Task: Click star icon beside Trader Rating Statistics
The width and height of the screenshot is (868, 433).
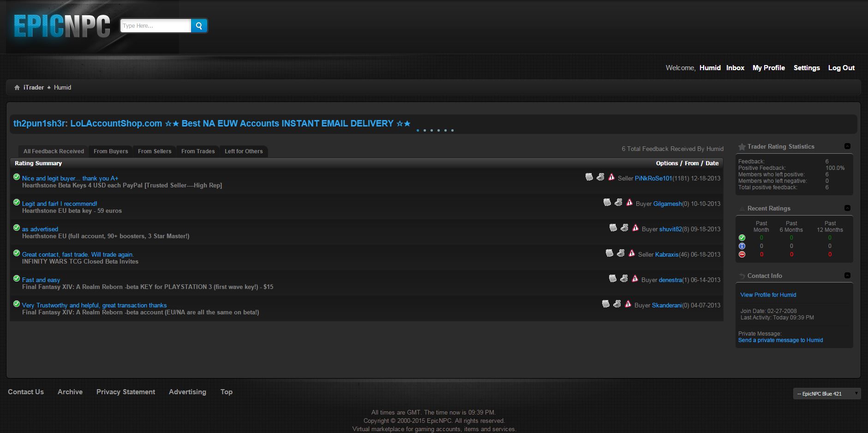Action: (742, 147)
